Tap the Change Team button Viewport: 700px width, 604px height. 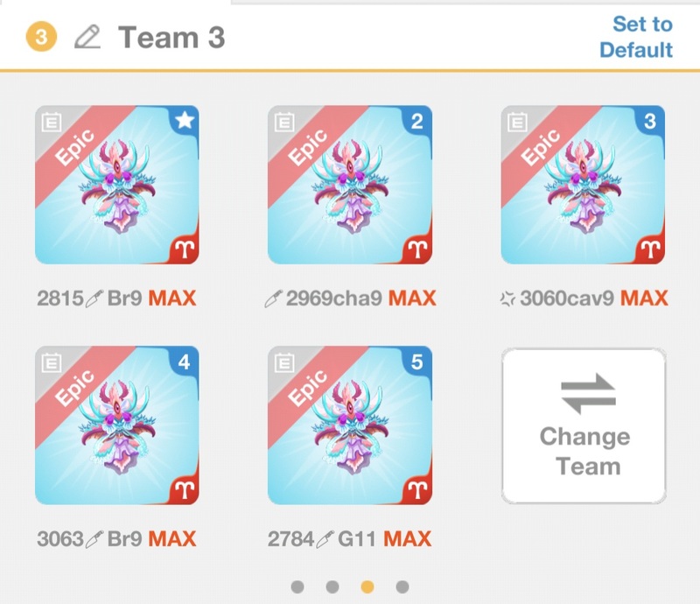click(x=584, y=425)
